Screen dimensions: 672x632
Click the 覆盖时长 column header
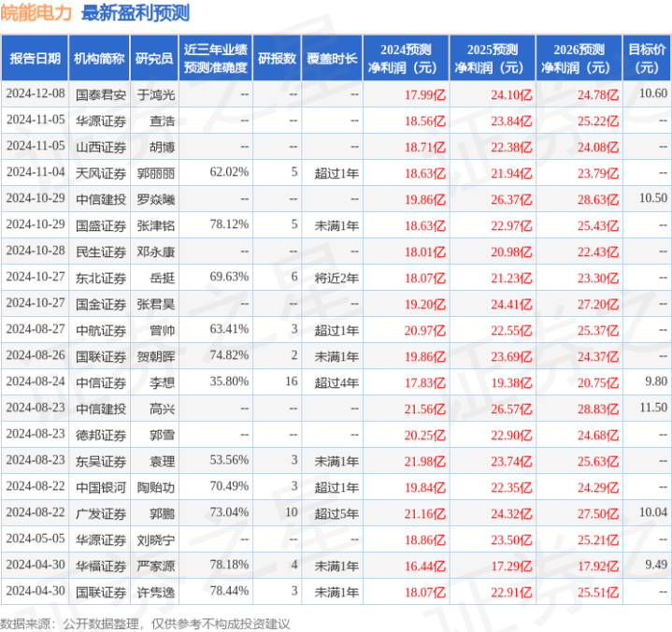pos(332,58)
